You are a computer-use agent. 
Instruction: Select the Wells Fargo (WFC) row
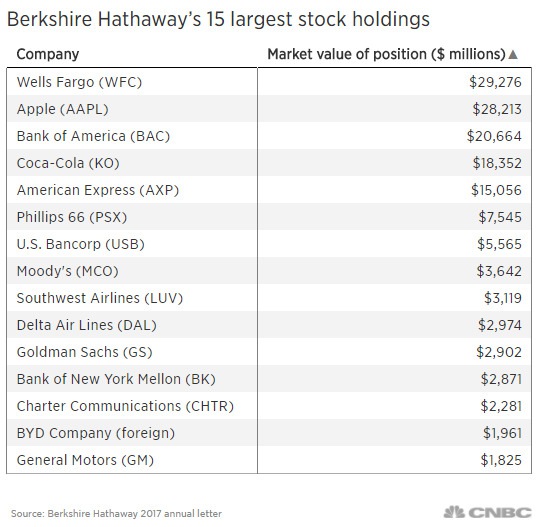click(269, 82)
